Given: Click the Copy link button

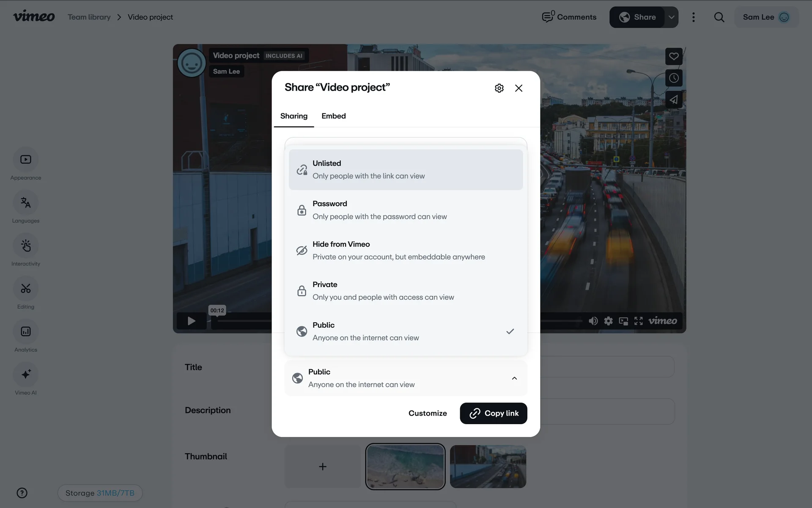Looking at the screenshot, I should (493, 413).
